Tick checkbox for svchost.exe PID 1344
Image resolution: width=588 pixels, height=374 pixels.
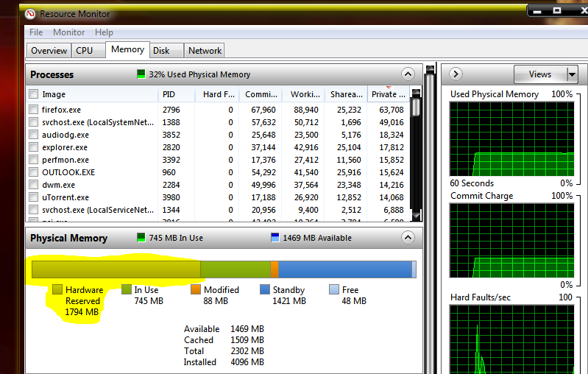click(x=33, y=209)
